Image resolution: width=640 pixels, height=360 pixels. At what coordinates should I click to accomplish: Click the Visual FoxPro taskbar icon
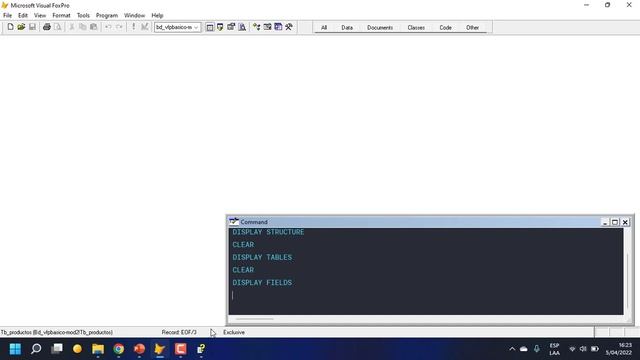[160, 349]
